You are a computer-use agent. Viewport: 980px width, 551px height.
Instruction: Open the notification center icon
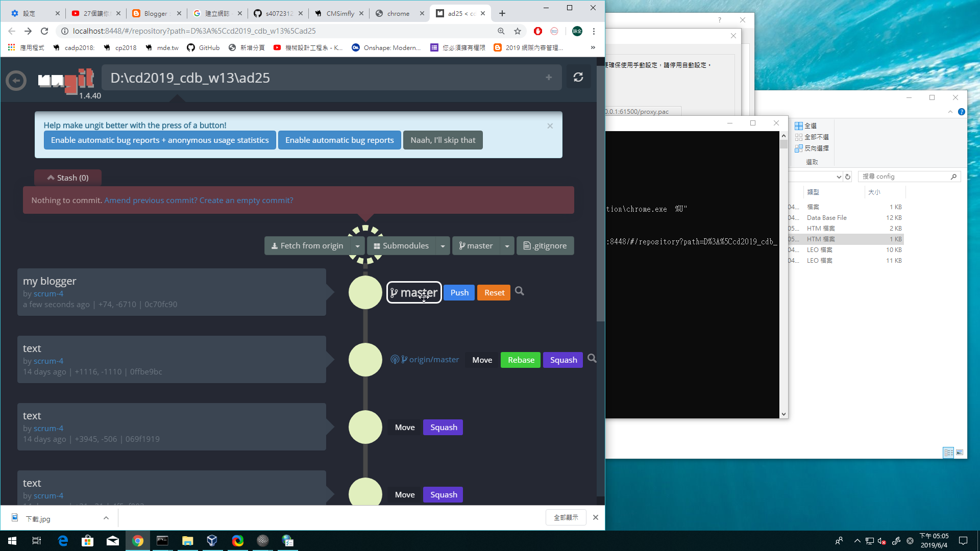coord(963,541)
